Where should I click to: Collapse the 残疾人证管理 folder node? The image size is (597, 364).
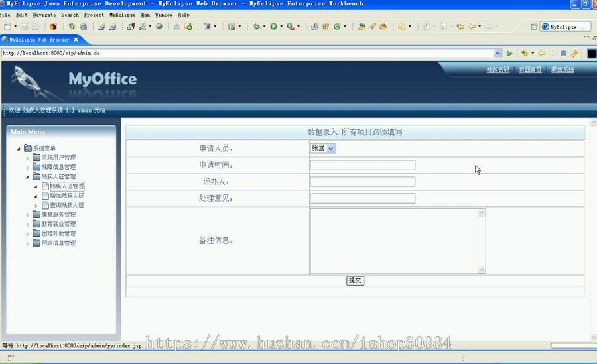[x=27, y=177]
